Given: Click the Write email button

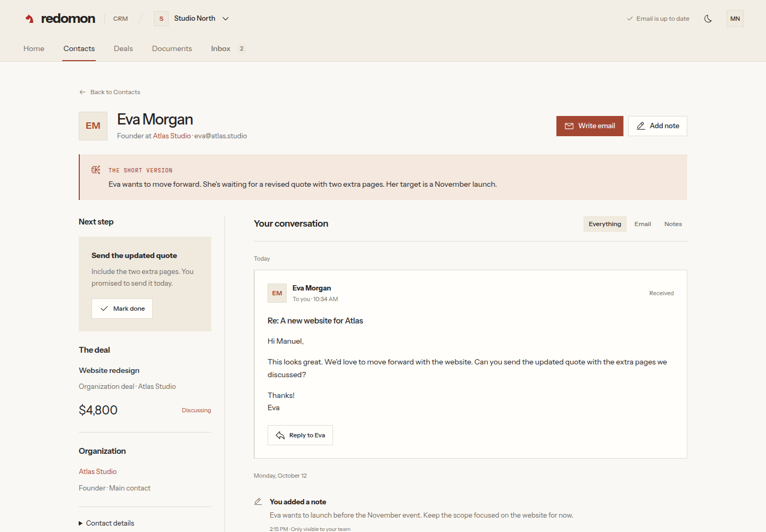Looking at the screenshot, I should pos(590,126).
